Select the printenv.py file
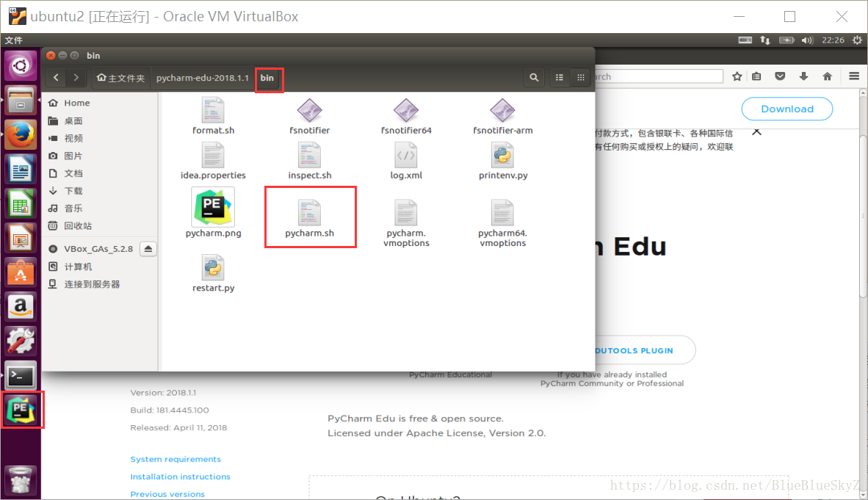The image size is (868, 500). click(x=502, y=161)
